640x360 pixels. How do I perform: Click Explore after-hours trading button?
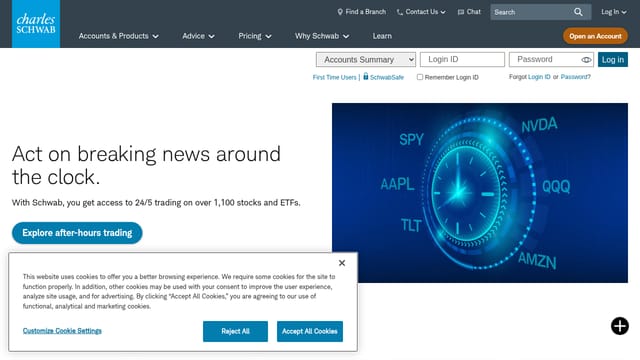77,233
